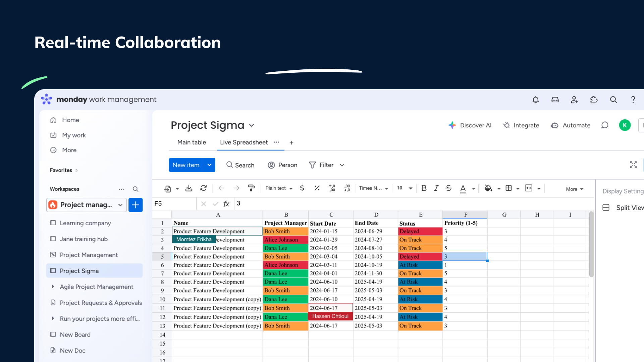This screenshot has width=644, height=362.
Task: Click the fullscreen expand icon
Action: 633,165
